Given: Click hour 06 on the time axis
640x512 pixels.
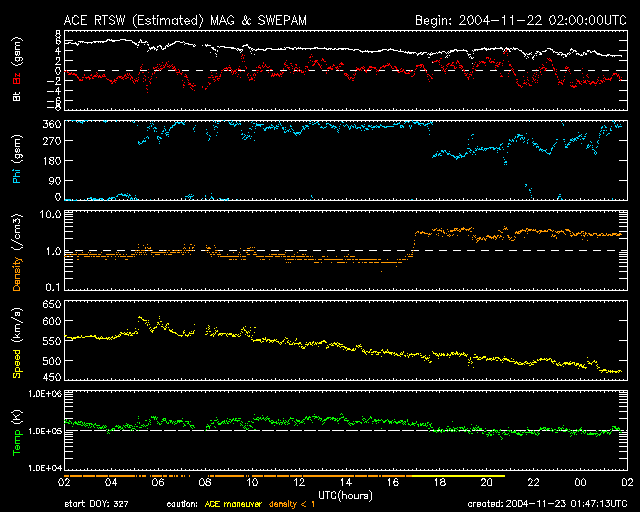Looking at the screenshot, I should (x=157, y=483).
